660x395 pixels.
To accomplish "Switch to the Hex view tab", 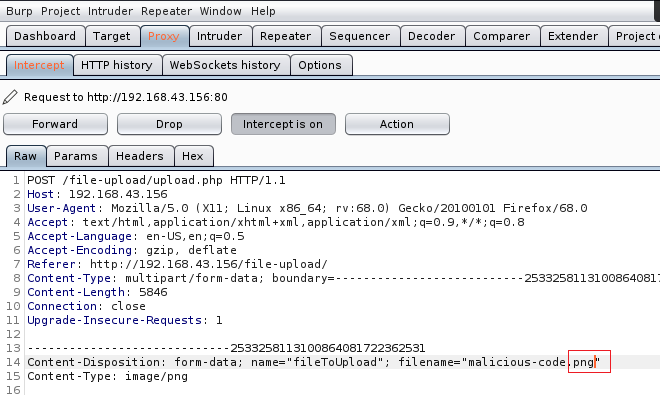I will point(193,156).
